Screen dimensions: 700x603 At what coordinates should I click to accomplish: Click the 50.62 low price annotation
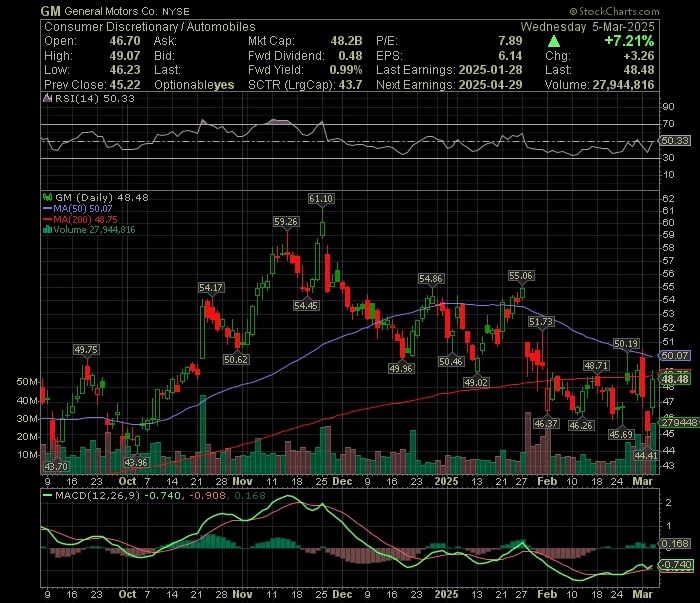(236, 359)
